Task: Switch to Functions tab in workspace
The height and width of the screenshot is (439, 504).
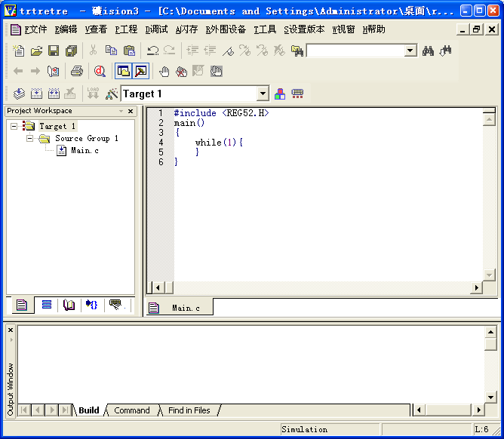Action: 92,305
